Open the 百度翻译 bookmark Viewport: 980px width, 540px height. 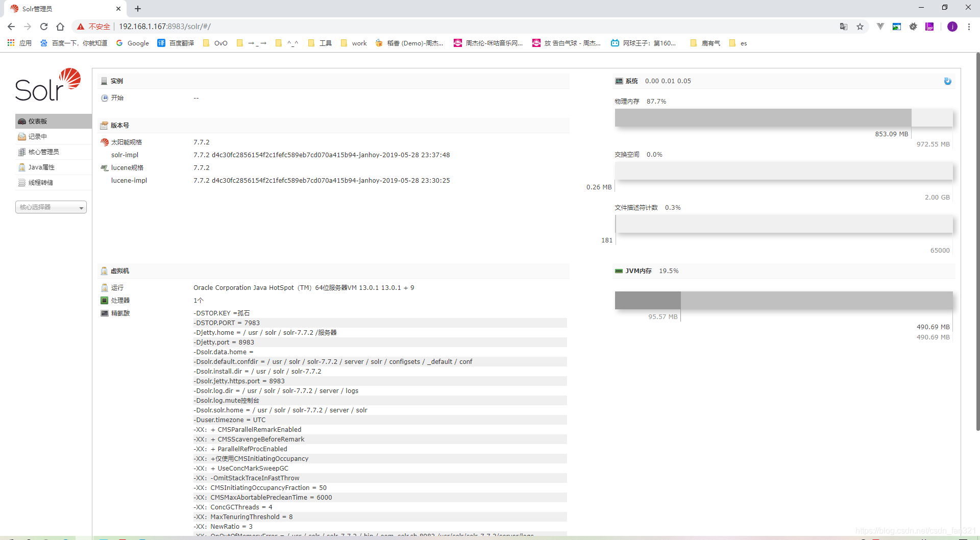coord(176,43)
